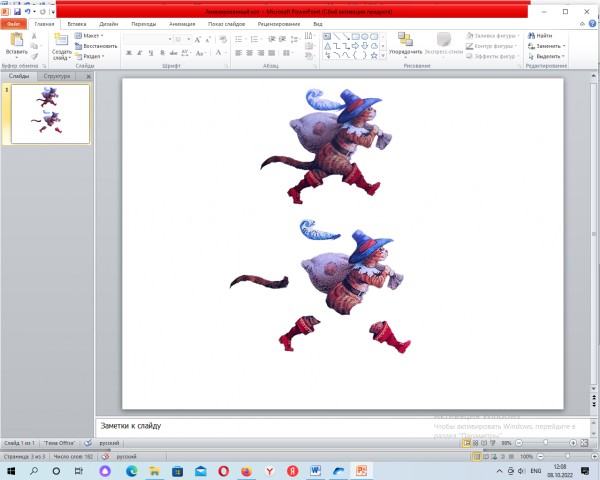Viewport: 600px width, 480px height.
Task: Switch to Word from the taskbar
Action: pyautogui.click(x=315, y=471)
